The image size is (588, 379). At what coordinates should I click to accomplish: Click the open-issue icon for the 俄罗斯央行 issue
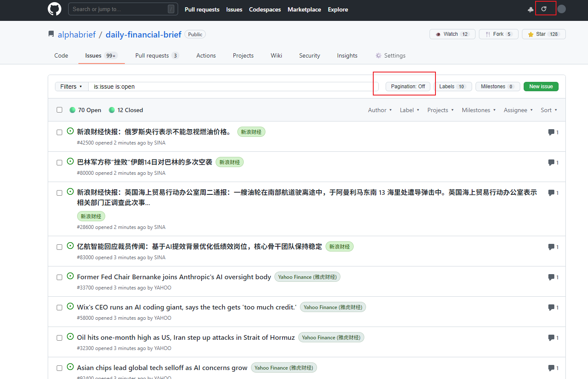coord(70,131)
